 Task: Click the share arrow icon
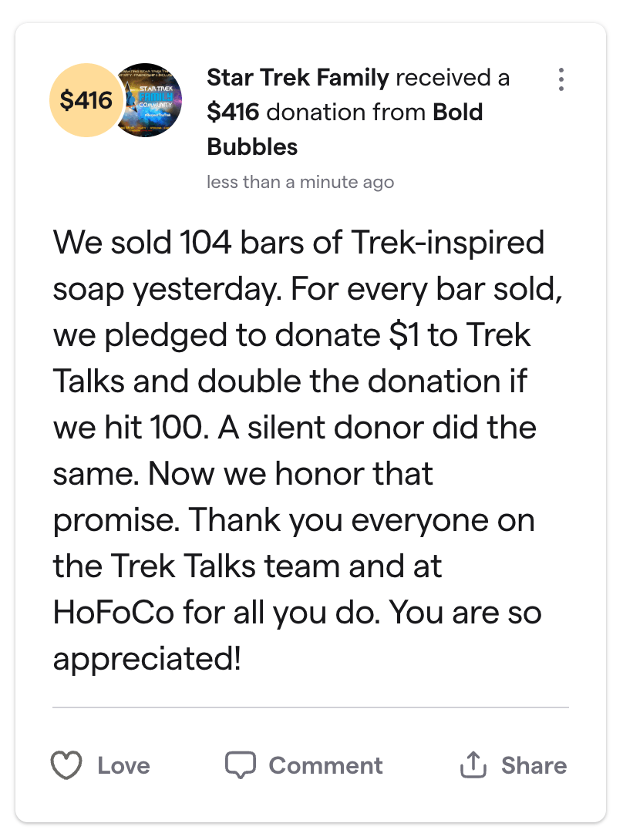473,765
